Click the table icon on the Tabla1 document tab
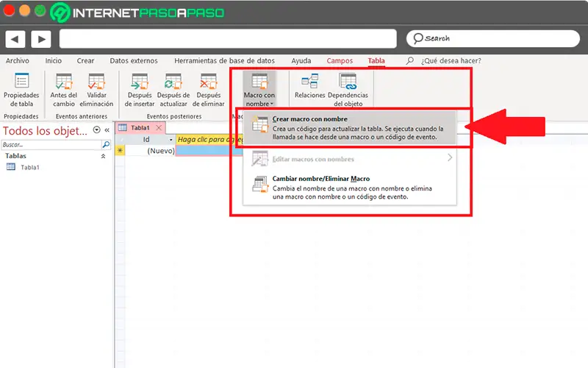Screen dimensions: 588x368 [x=123, y=127]
